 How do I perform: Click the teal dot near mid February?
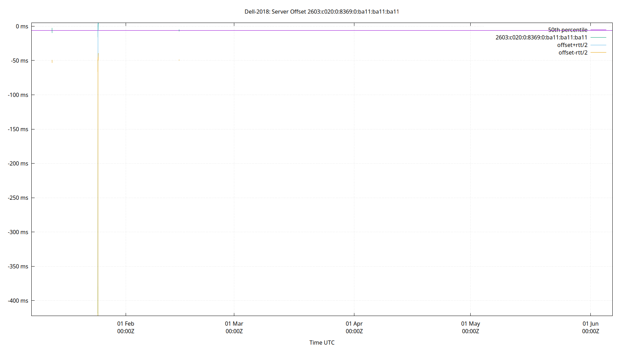click(x=179, y=31)
